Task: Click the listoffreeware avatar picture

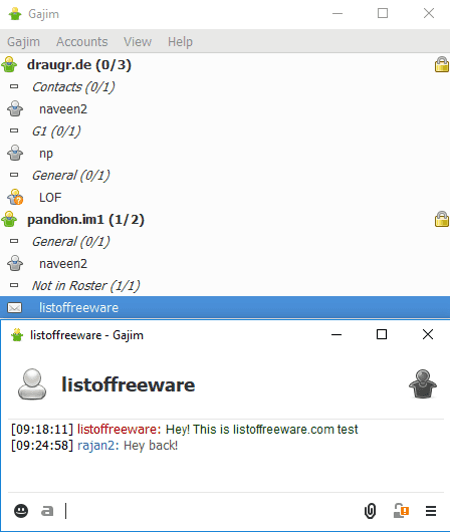Action: 32,384
